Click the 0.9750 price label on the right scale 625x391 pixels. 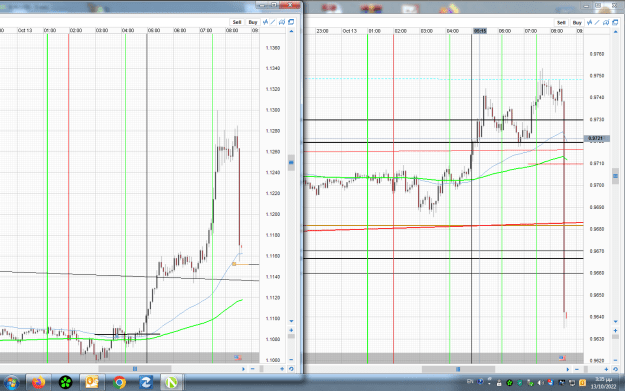tap(597, 76)
